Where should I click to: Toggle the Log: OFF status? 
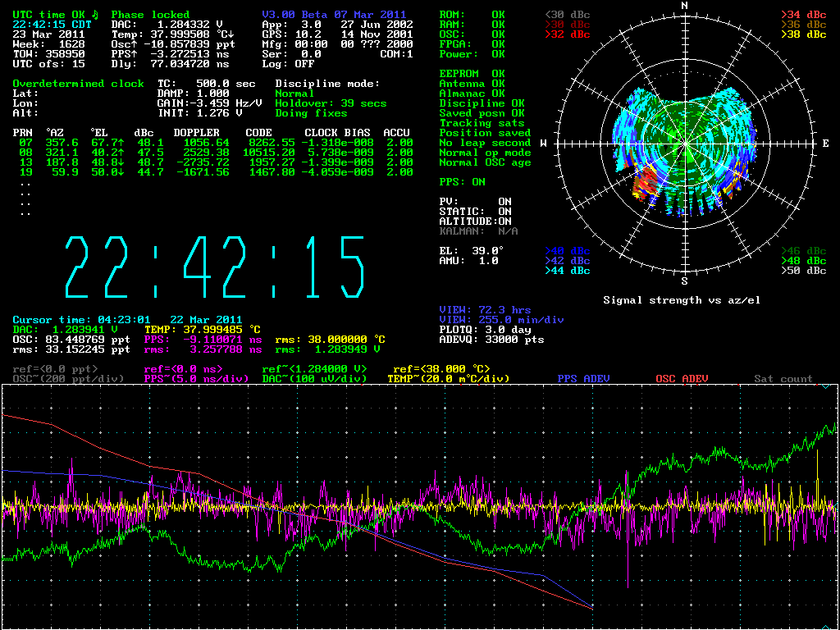[288, 64]
